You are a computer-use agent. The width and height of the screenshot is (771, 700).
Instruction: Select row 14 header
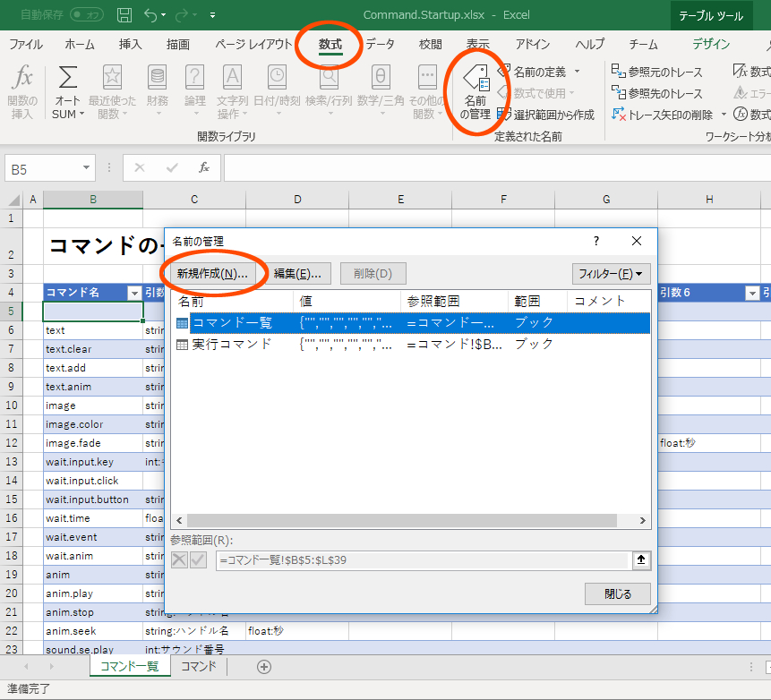[12, 481]
